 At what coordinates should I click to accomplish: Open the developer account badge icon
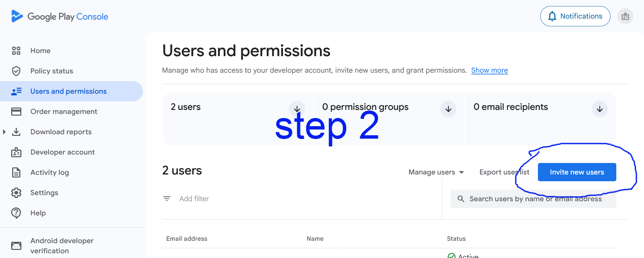pos(625,16)
